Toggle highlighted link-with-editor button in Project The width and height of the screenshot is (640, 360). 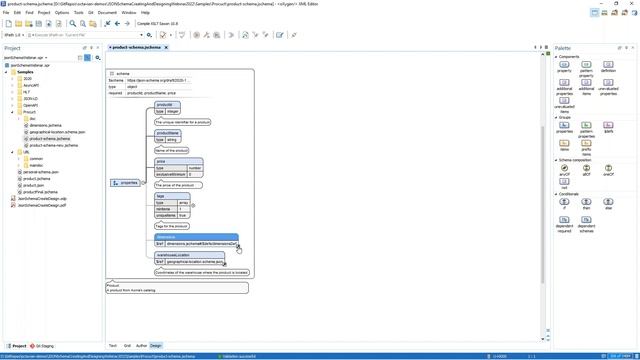click(x=87, y=58)
